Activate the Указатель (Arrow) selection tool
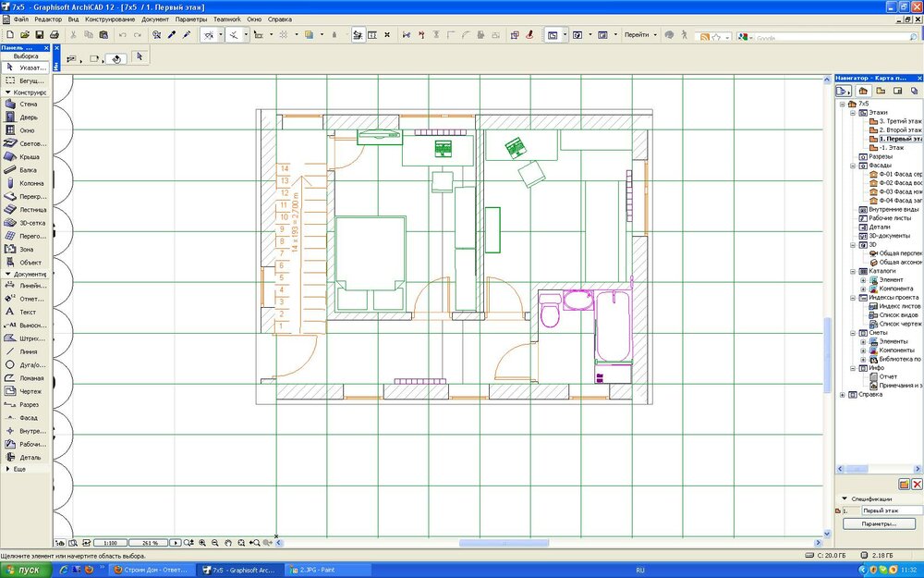This screenshot has width=924, height=578. click(27, 68)
